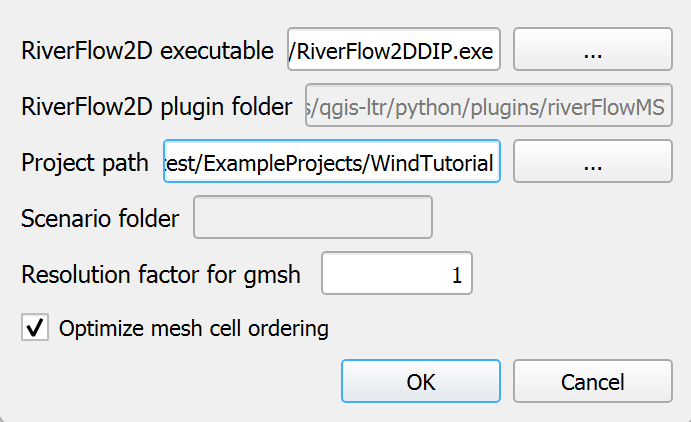Click the "Project path" label

click(x=85, y=163)
